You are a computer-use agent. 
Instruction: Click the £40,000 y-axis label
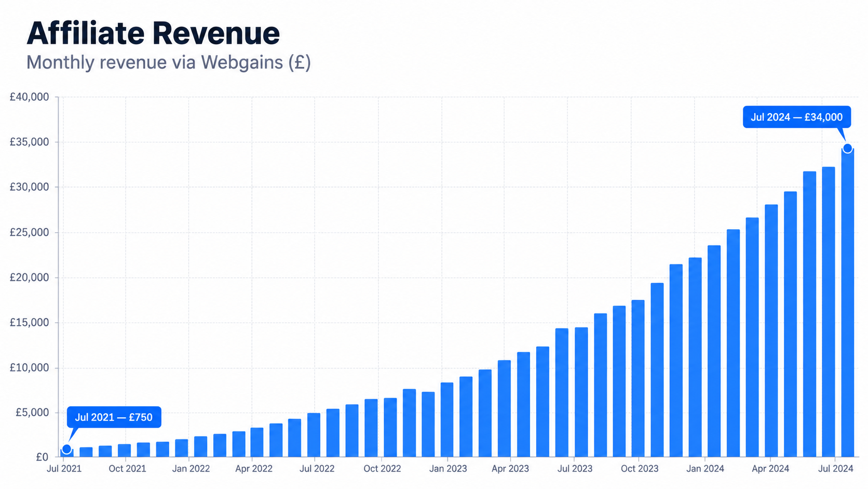30,97
